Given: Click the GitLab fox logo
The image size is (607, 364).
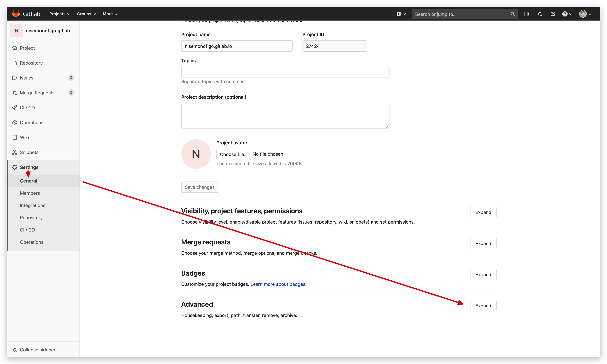Looking at the screenshot, I should tap(16, 14).
